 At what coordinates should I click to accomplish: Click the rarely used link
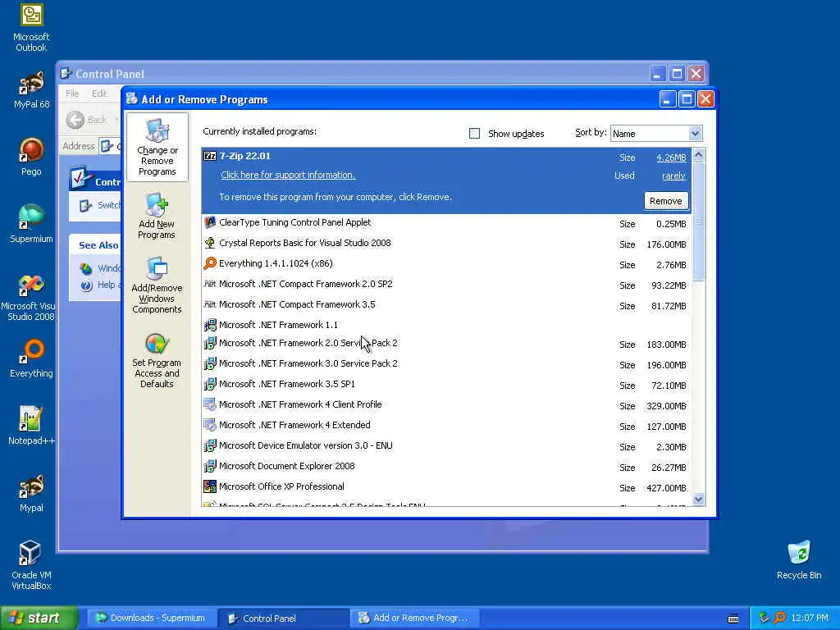[x=673, y=176]
